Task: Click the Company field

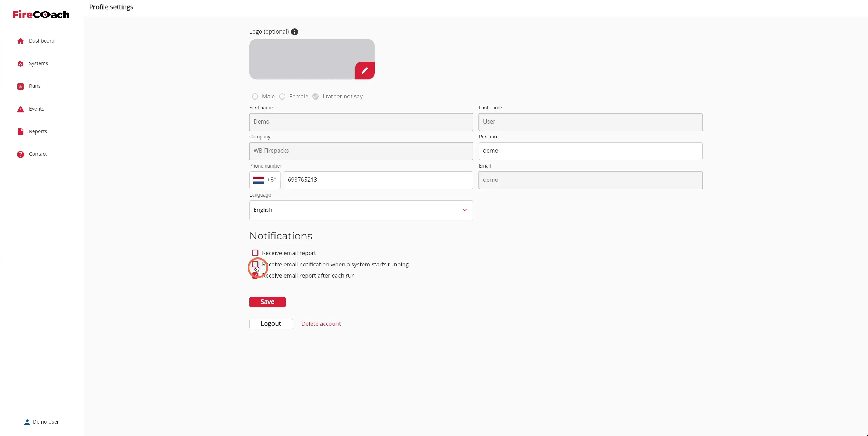Action: pyautogui.click(x=361, y=151)
